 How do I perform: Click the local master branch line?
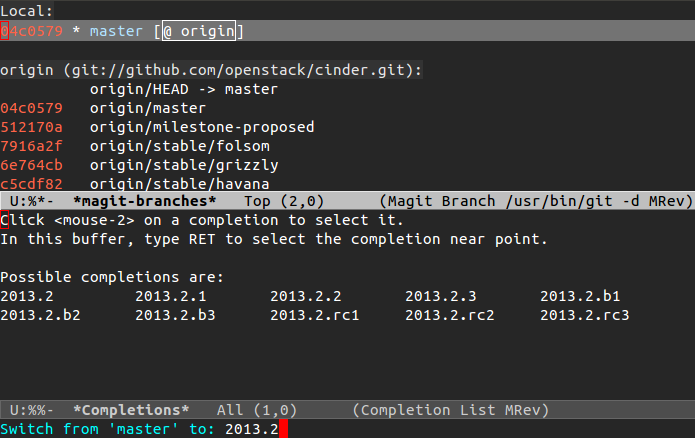point(115,32)
